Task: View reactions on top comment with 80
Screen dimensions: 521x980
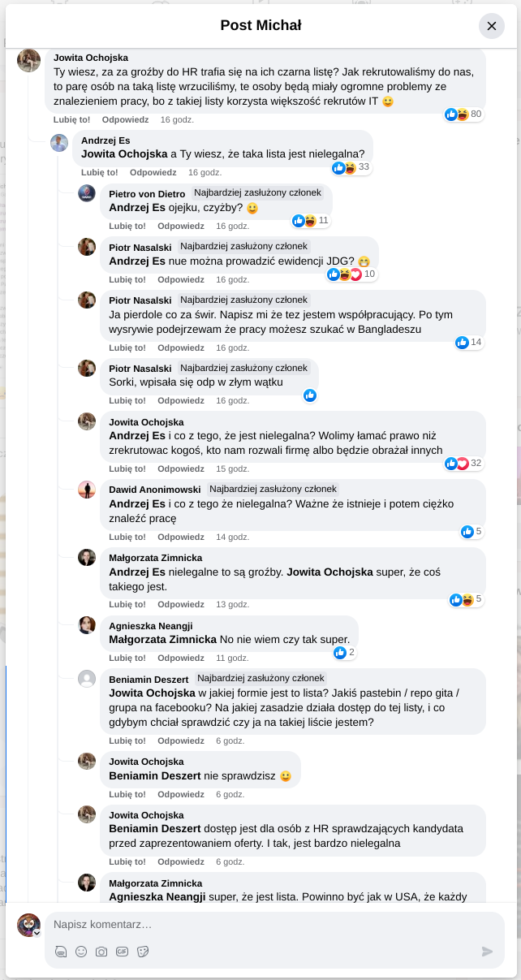Action: (x=464, y=114)
